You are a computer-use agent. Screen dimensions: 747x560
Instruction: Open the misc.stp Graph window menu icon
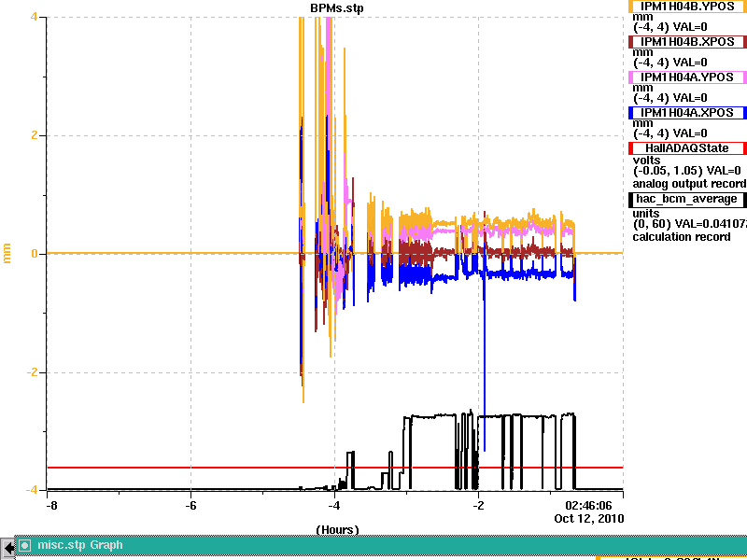[x=24, y=545]
